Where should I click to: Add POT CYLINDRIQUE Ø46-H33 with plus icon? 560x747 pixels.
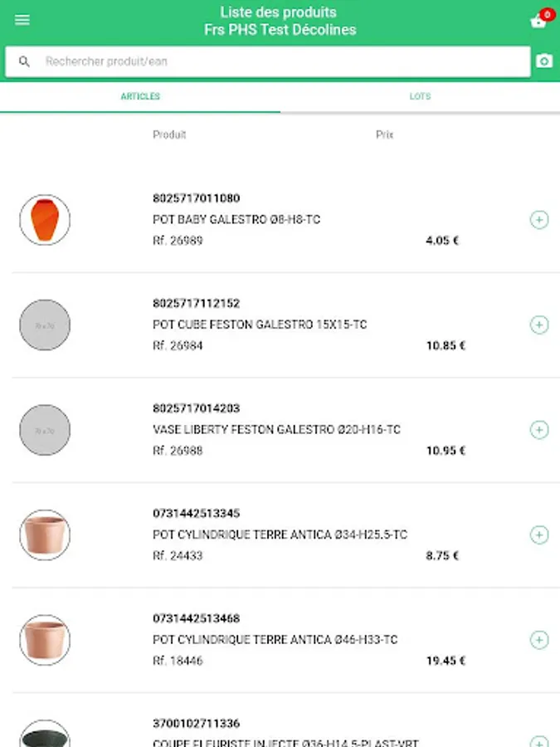539,640
